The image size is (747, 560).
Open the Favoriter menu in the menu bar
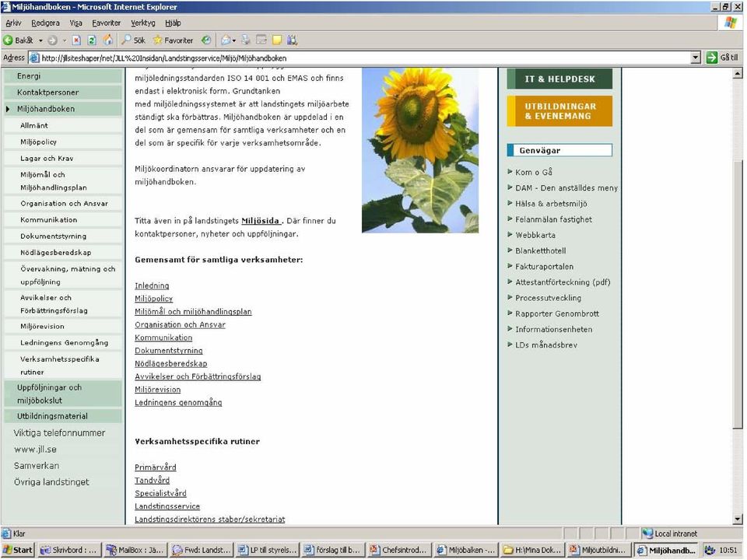click(x=107, y=23)
